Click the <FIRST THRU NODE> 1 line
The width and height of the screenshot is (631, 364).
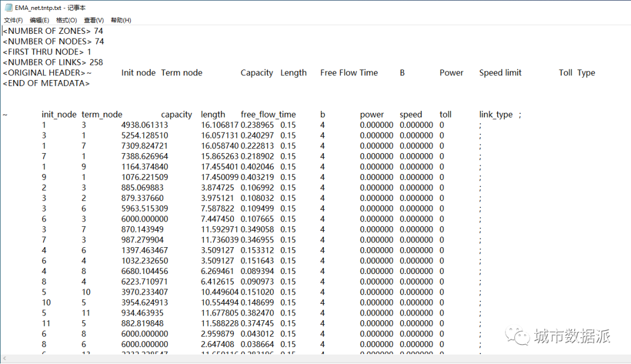(47, 52)
